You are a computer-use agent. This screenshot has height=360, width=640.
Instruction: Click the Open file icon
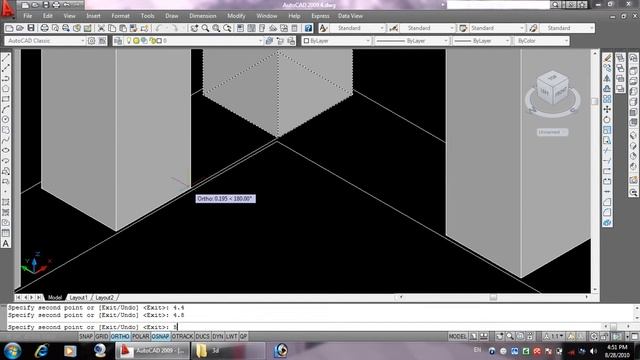20,28
